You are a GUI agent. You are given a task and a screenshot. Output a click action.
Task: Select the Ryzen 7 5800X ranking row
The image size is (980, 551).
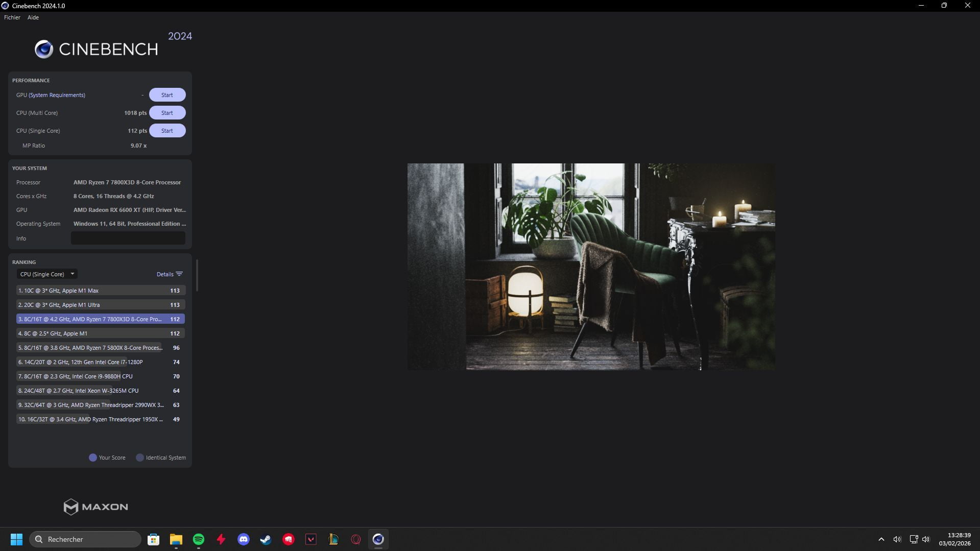[101, 348]
